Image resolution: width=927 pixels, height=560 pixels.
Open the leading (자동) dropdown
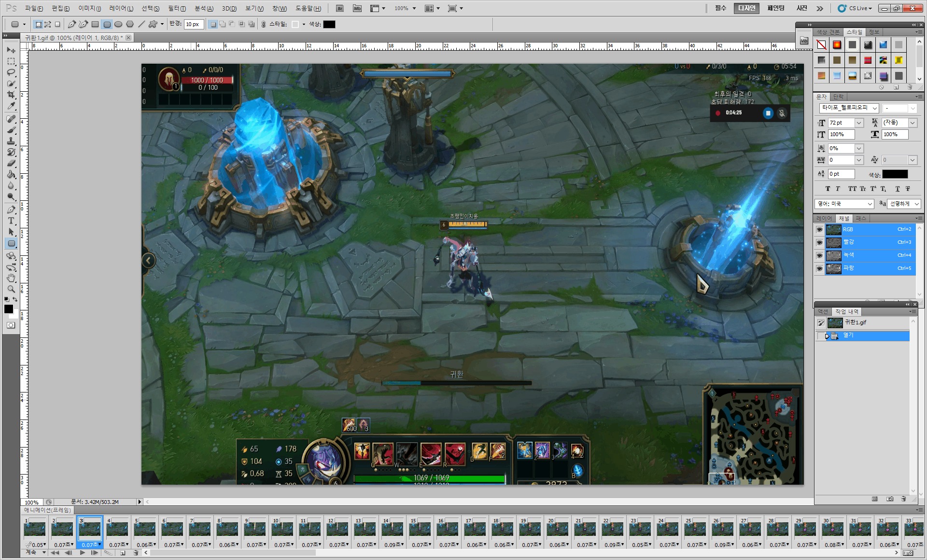point(913,123)
